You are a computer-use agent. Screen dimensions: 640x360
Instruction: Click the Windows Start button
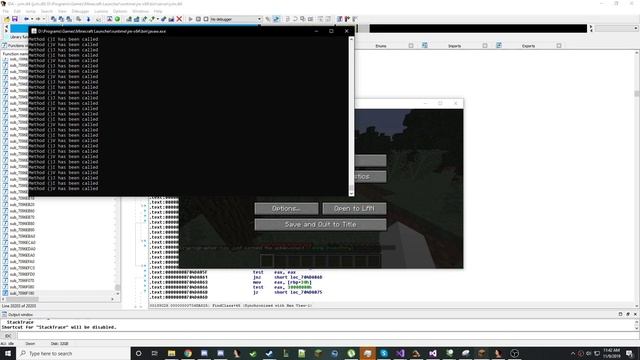8,353
